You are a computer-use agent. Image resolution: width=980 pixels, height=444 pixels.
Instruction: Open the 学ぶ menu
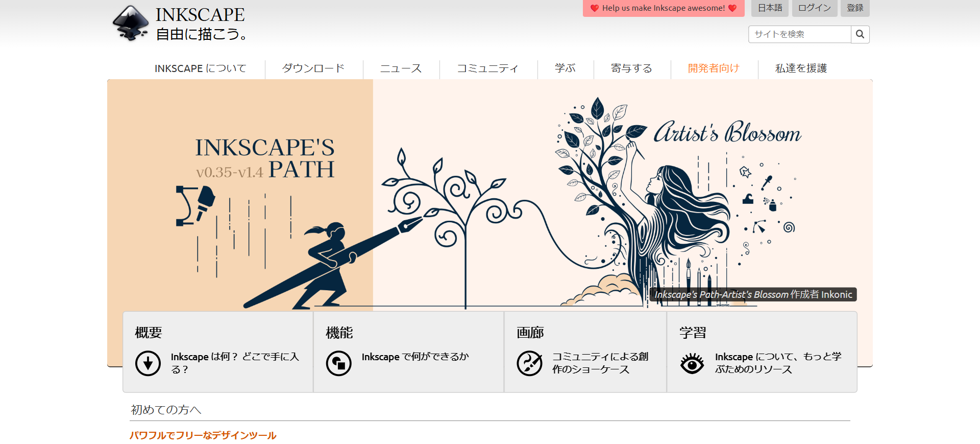(x=565, y=68)
